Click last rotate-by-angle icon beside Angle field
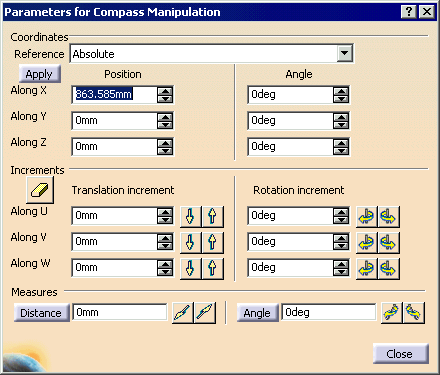This screenshot has height=375, width=440. point(414,313)
